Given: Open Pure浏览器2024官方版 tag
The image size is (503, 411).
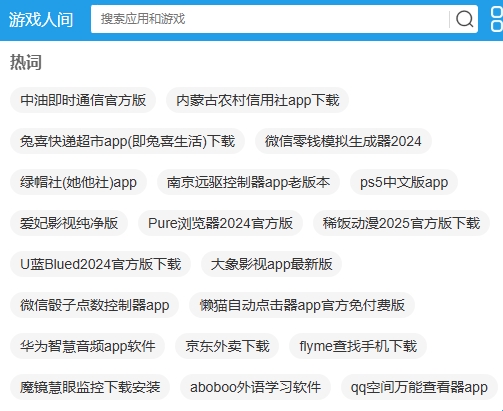Looking at the screenshot, I should pyautogui.click(x=220, y=223).
